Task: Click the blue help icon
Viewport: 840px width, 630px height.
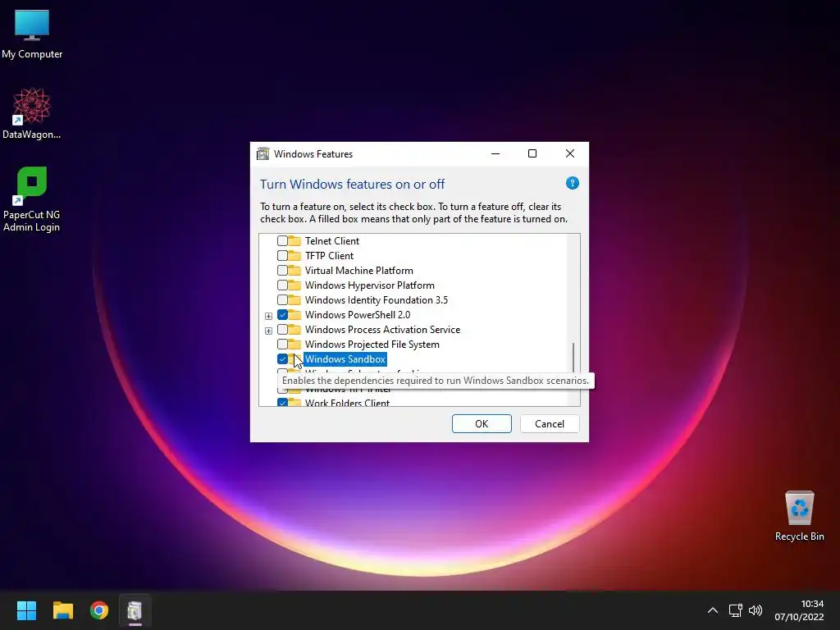Action: click(572, 183)
